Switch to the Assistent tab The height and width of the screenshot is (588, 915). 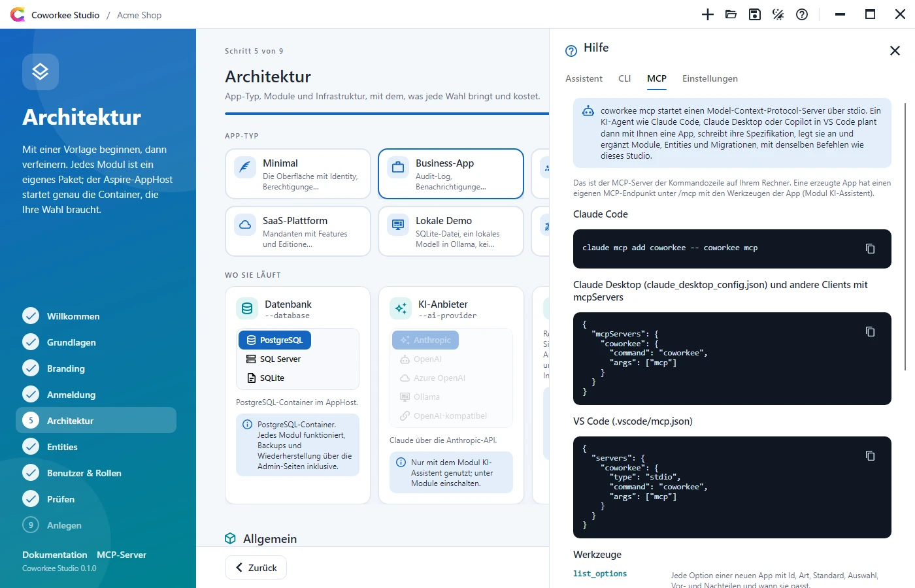point(584,78)
